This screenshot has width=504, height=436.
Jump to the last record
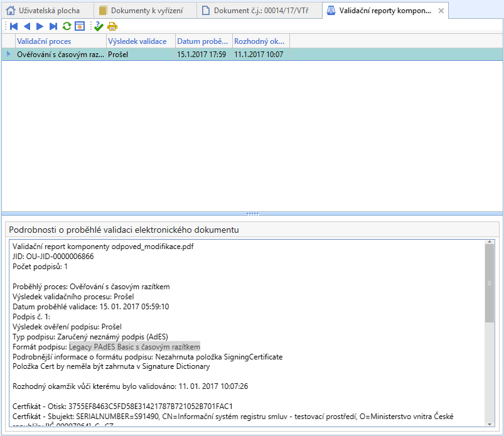point(53,26)
